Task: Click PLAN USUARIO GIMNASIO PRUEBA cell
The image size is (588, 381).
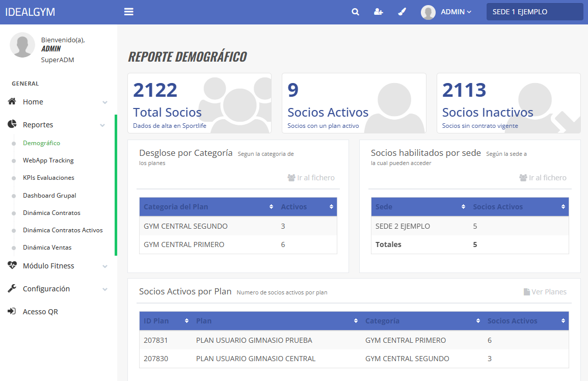Action: 254,340
